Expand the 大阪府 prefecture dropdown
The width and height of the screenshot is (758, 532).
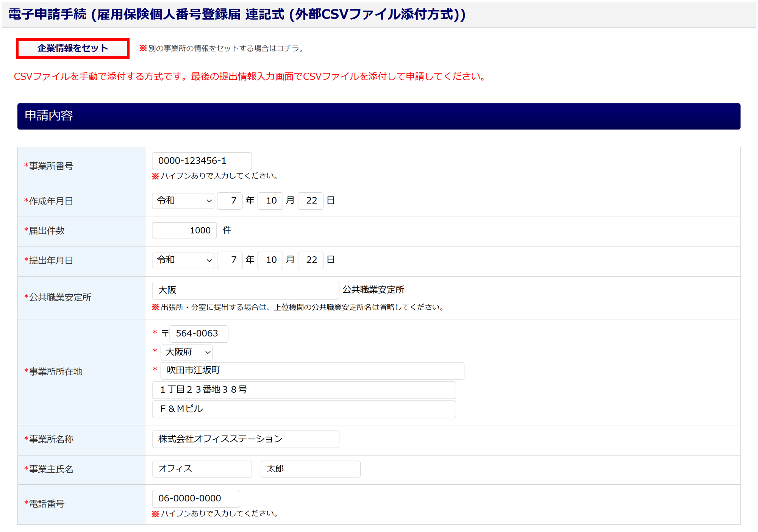187,352
